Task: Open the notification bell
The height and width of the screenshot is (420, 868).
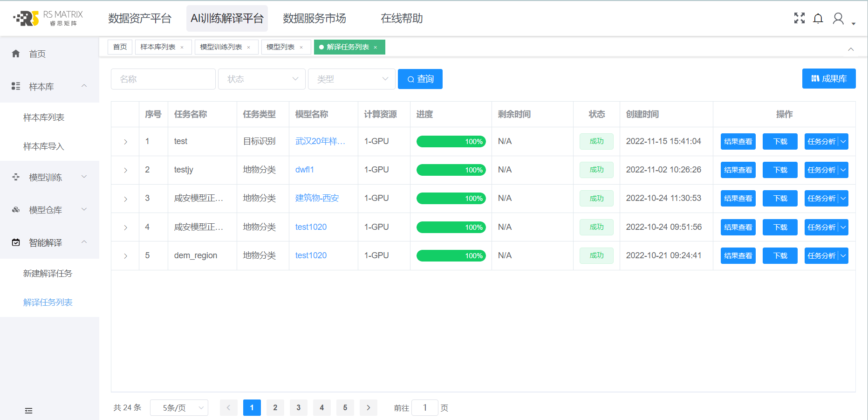Action: point(818,18)
